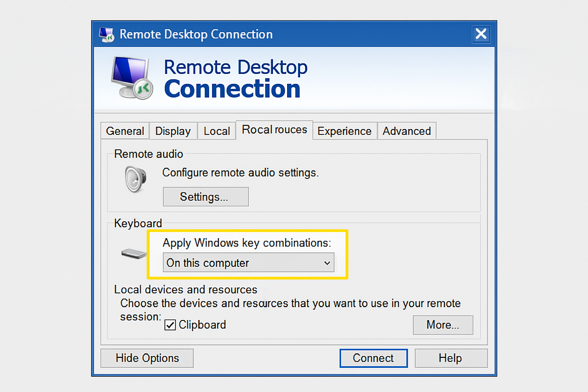This screenshot has height=392, width=588.
Task: Click More for local devices and resources
Action: coord(443,325)
